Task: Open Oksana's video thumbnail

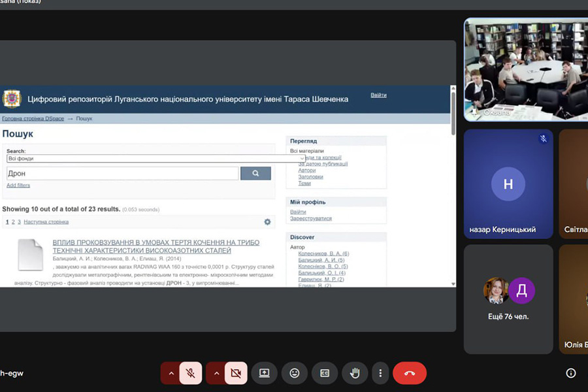Action: coord(525,69)
